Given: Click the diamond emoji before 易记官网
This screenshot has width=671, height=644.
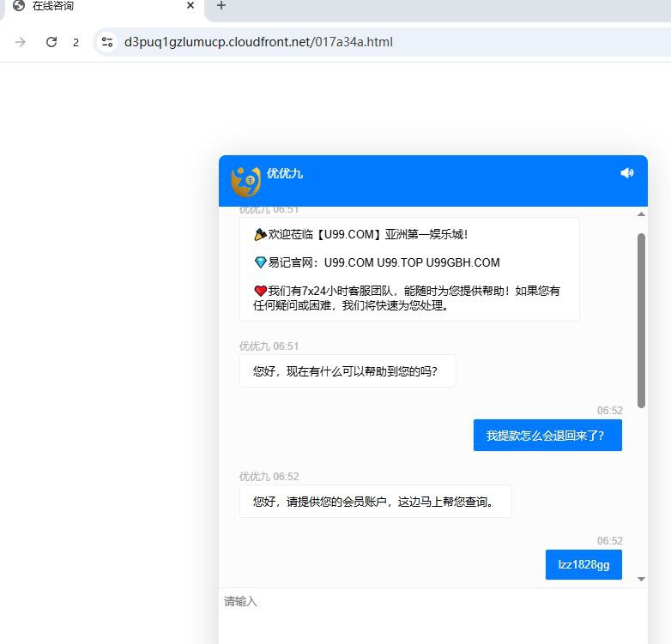Looking at the screenshot, I should click(260, 262).
